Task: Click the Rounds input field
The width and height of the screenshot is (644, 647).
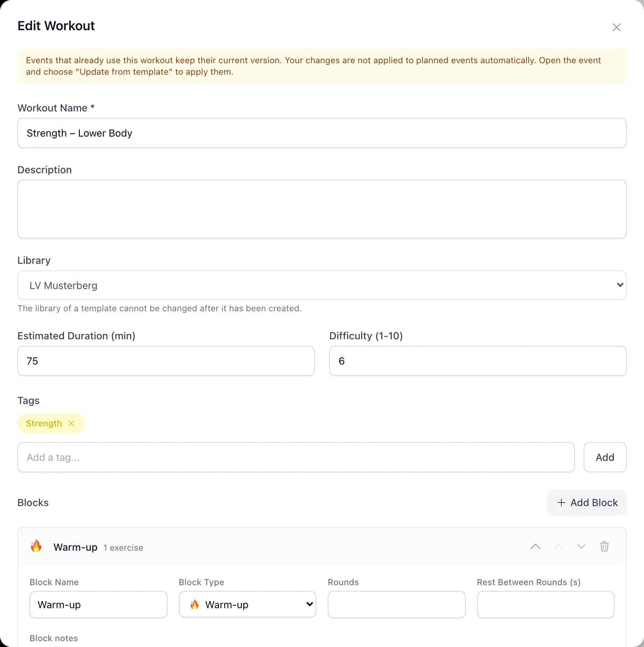Action: coord(396,605)
